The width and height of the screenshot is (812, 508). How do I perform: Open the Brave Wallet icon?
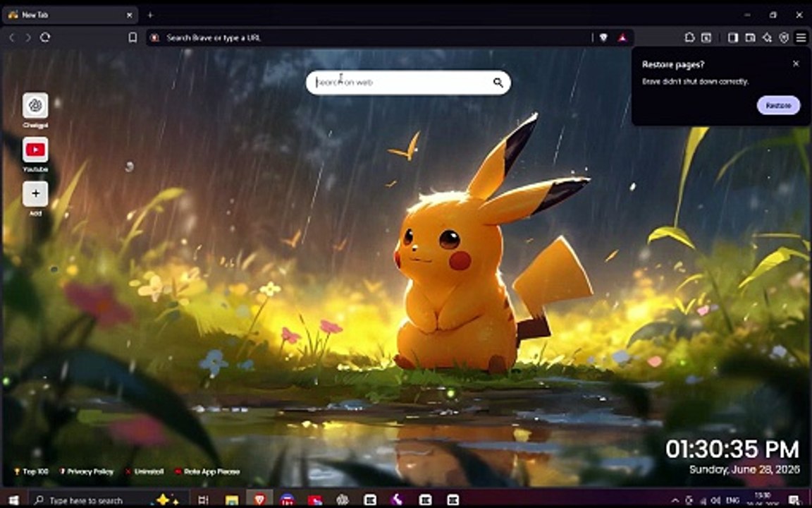point(750,37)
